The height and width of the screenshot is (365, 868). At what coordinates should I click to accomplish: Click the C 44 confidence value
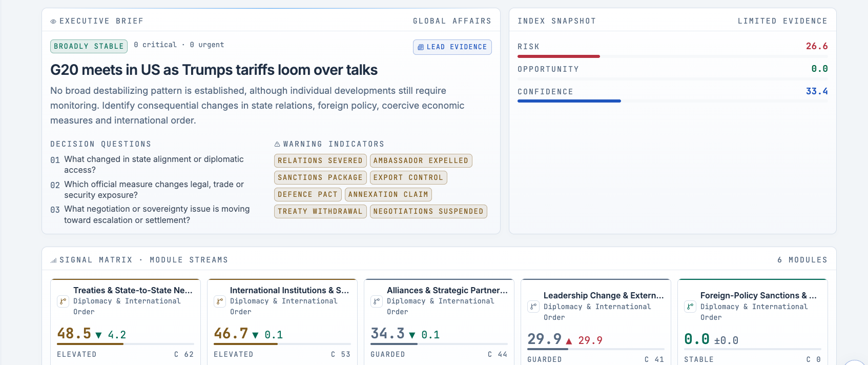tap(498, 354)
